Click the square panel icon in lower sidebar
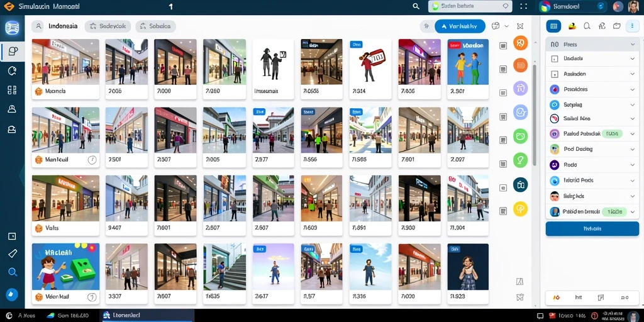Image resolution: width=644 pixels, height=322 pixels. click(x=12, y=236)
